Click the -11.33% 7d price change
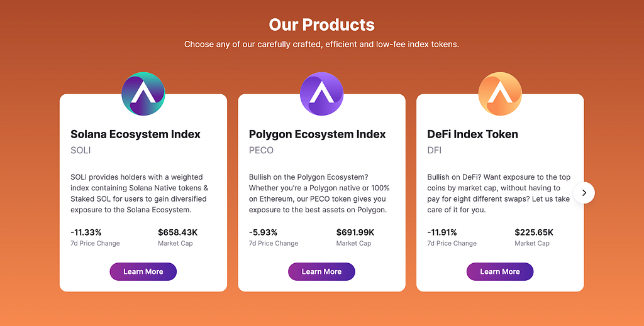 [x=86, y=232]
